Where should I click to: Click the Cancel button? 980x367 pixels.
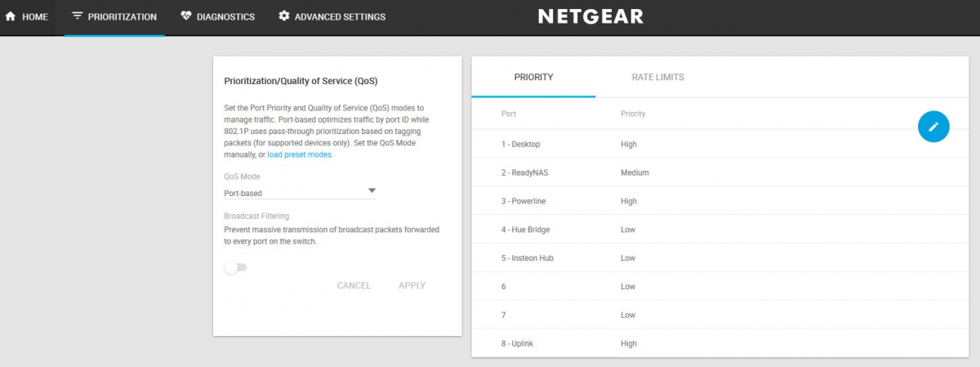(354, 286)
